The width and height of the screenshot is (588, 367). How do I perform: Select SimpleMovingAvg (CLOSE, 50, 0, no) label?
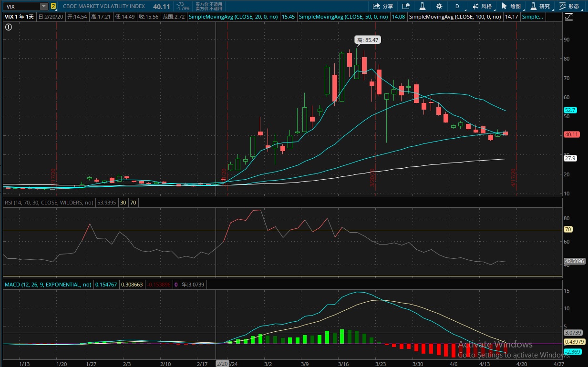click(343, 17)
